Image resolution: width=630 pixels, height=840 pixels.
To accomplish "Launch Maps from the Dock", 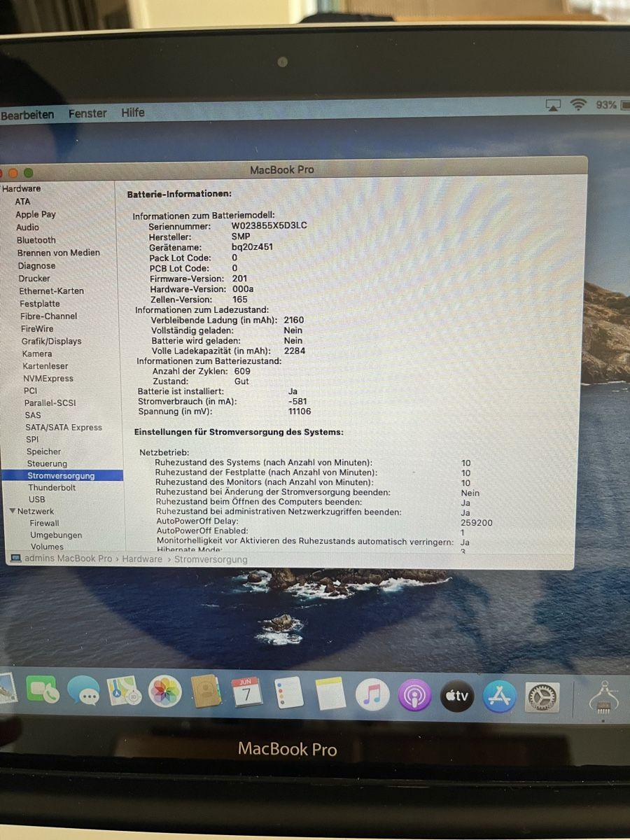I will coord(125,692).
